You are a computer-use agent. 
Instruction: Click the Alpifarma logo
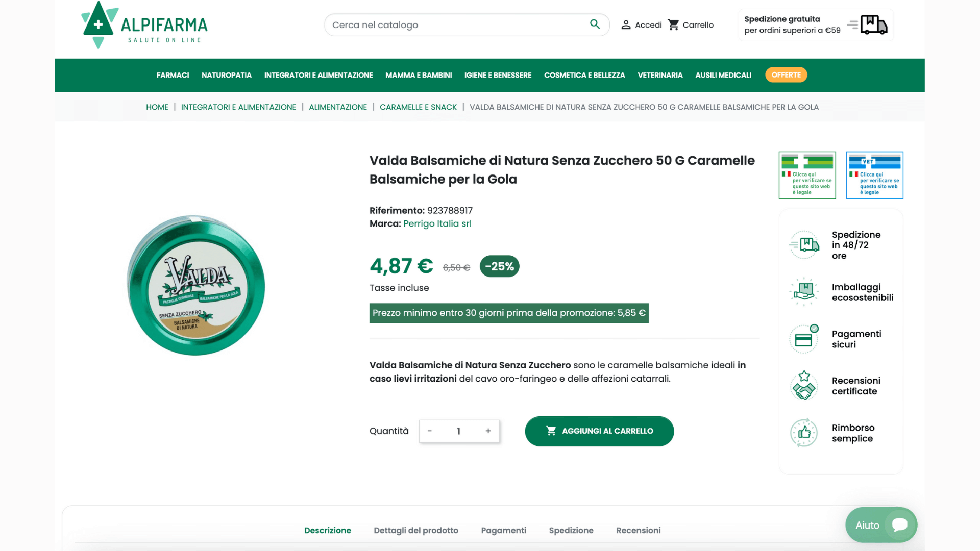click(x=144, y=25)
